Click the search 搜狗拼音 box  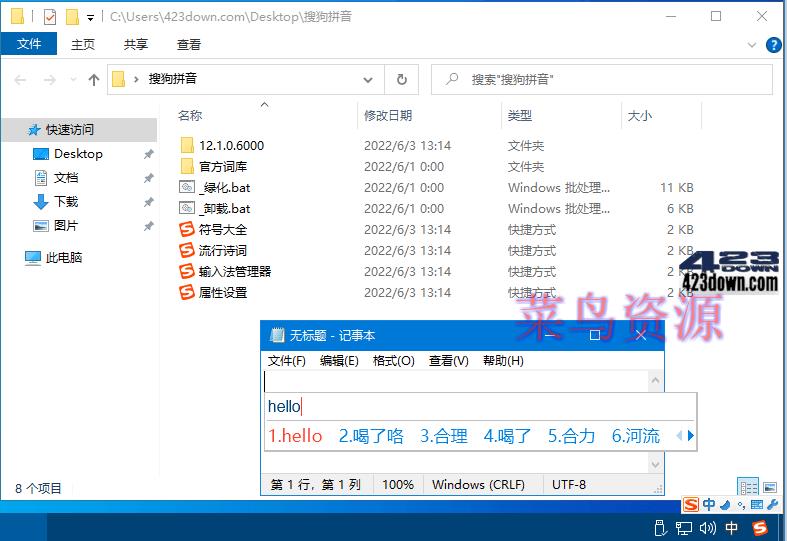click(x=602, y=79)
